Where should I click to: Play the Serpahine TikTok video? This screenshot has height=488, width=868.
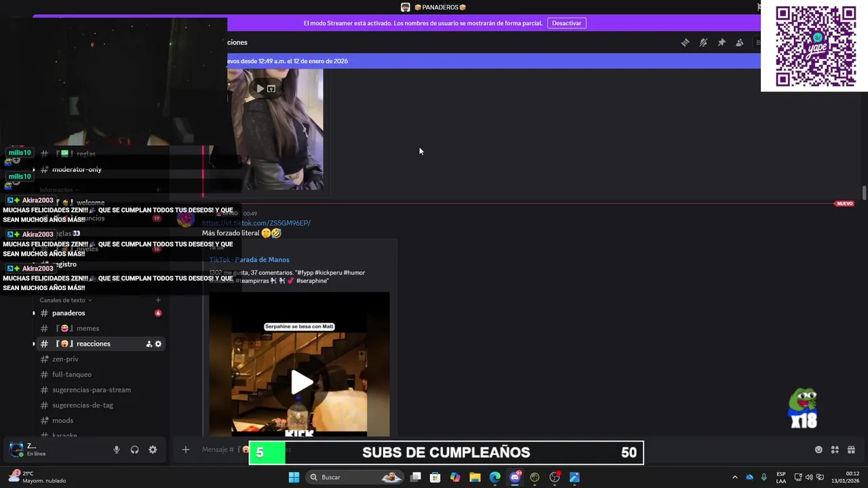point(302,382)
